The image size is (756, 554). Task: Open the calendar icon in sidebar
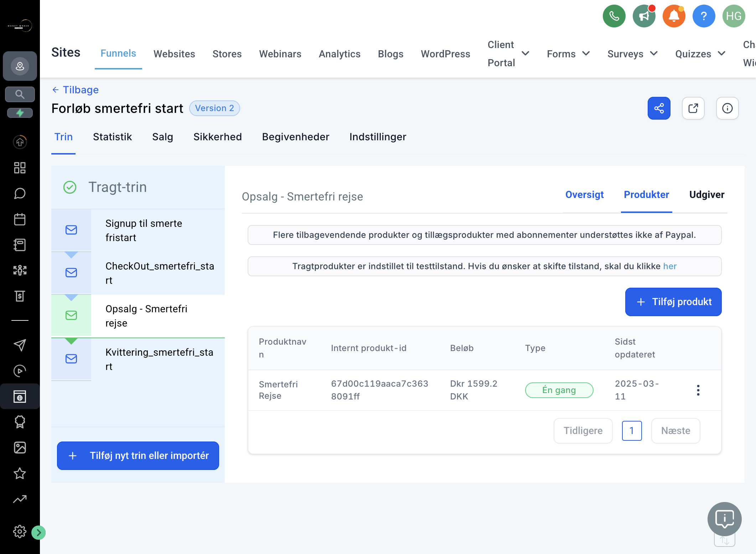(20, 219)
